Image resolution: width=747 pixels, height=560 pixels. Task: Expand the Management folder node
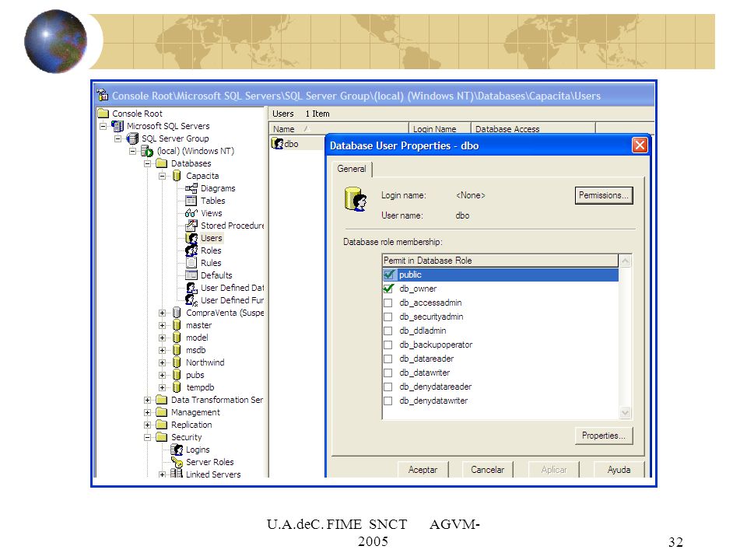tap(147, 412)
